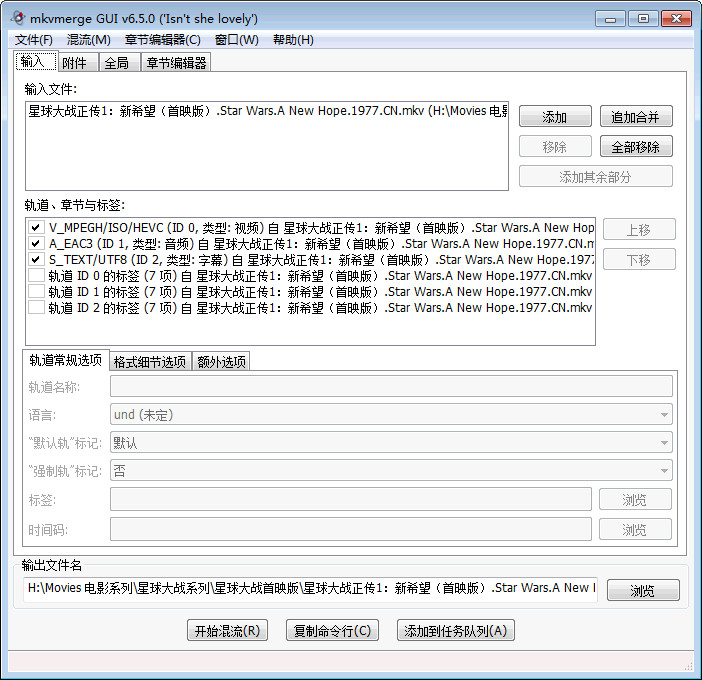702x680 pixels.
Task: Switch to the 章节编辑器 tab
Action: pos(175,63)
